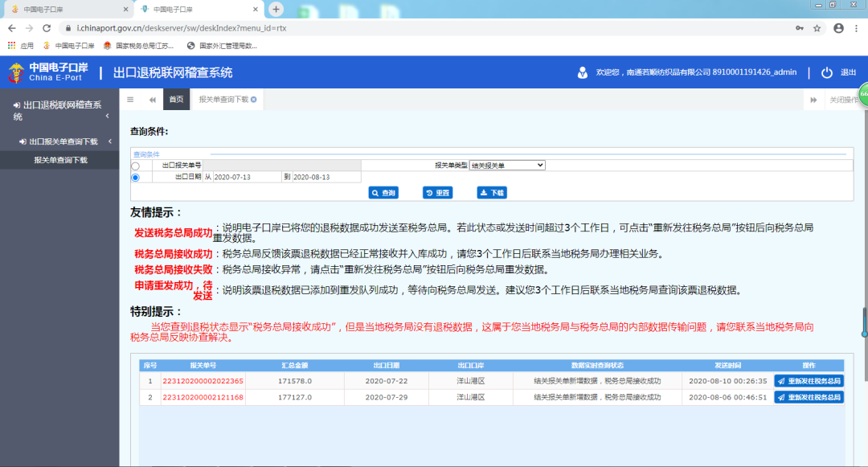Open declaration 223120200002121168

[x=203, y=397]
